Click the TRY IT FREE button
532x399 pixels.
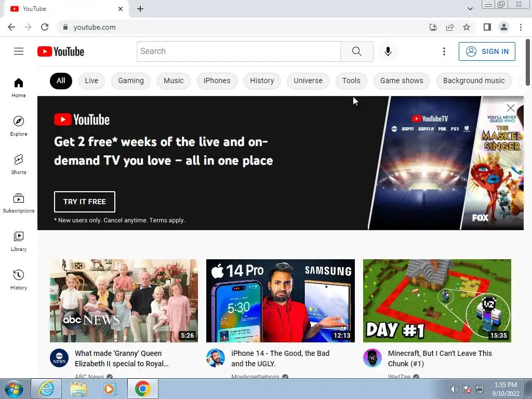coord(85,202)
